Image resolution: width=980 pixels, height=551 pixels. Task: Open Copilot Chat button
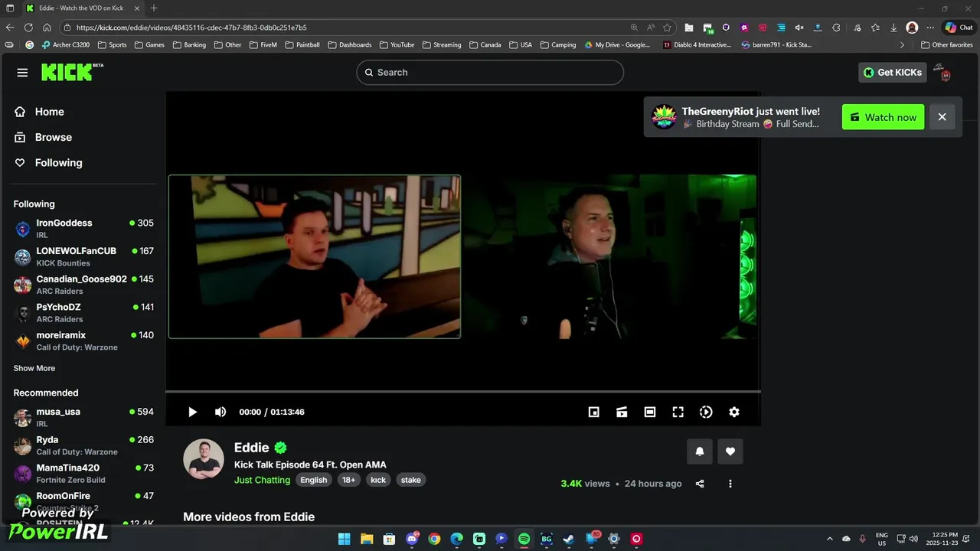coord(958,28)
